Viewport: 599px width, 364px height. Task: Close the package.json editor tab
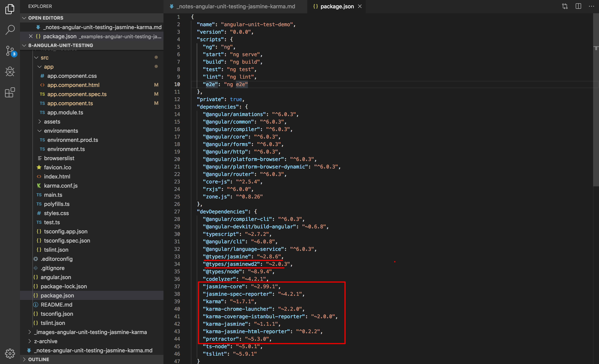(360, 6)
